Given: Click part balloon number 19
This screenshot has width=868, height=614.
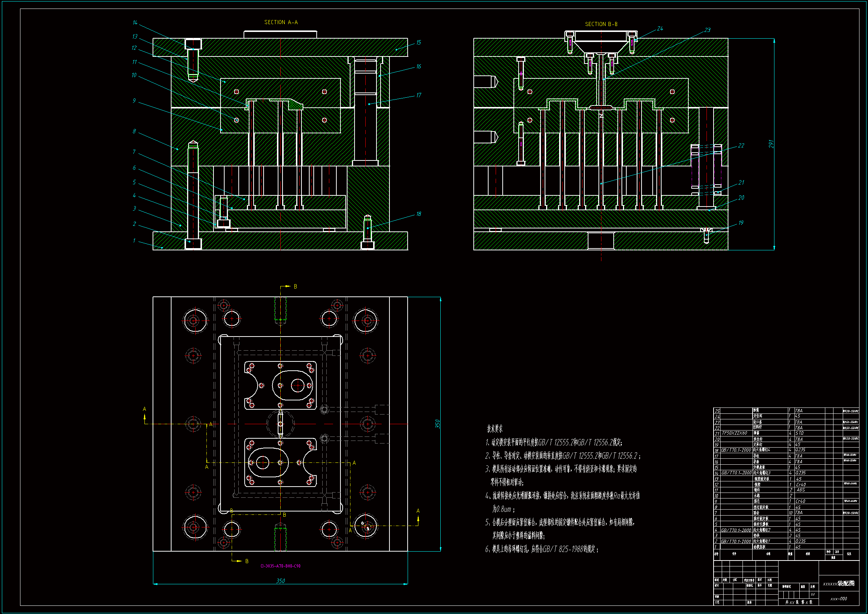Looking at the screenshot, I should (x=741, y=223).
